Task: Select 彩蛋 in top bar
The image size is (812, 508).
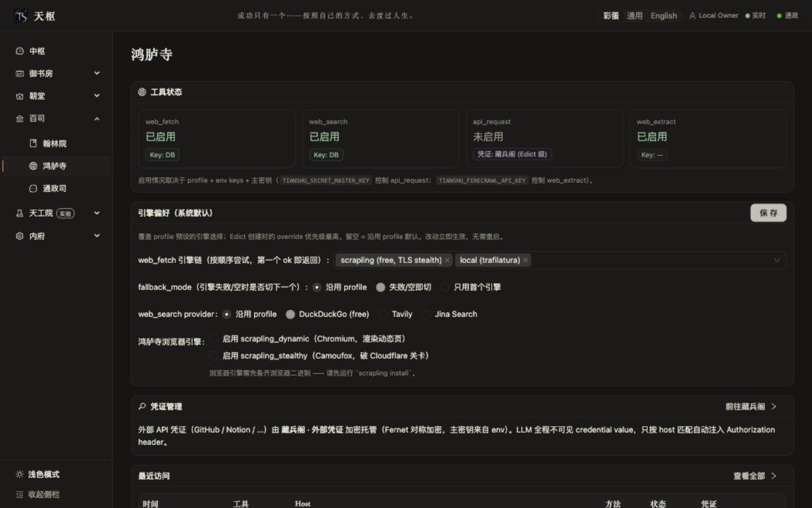Action: [611, 16]
